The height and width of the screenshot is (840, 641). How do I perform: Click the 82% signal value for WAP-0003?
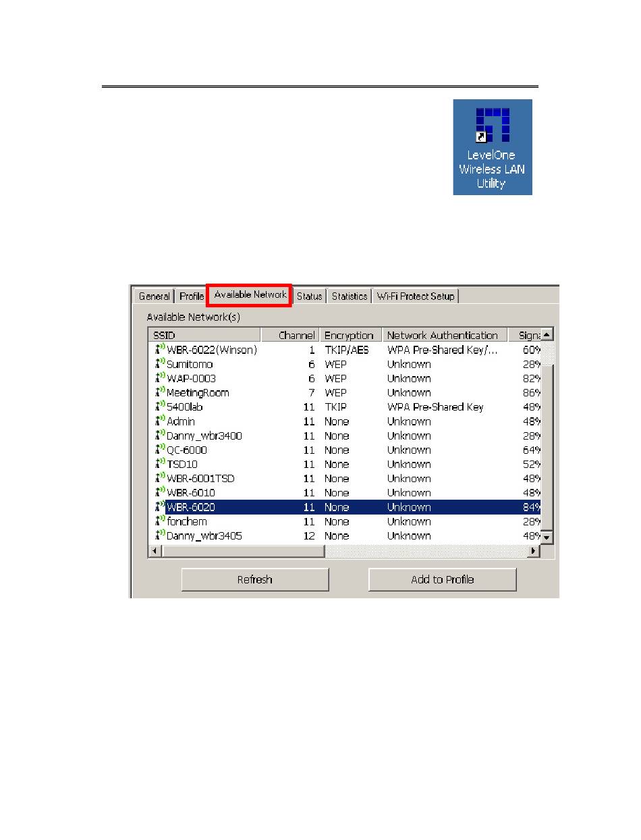532,378
